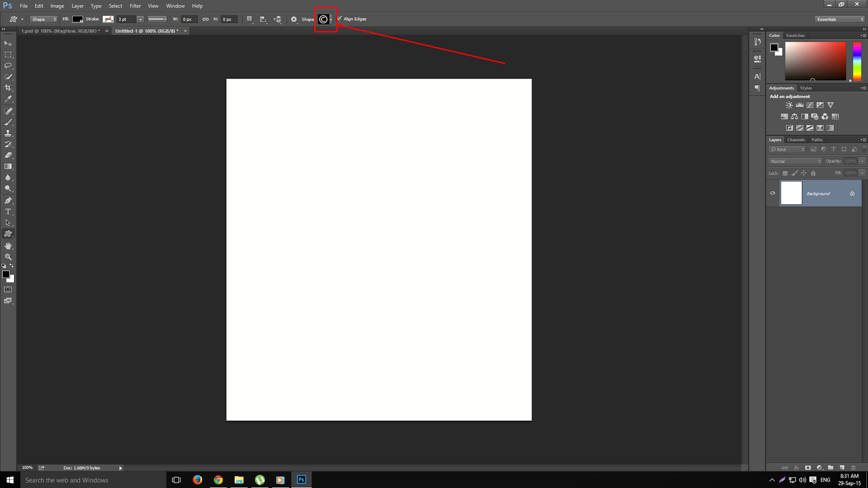Switch to the Swatches tab
The height and width of the screenshot is (488, 868).
click(795, 35)
